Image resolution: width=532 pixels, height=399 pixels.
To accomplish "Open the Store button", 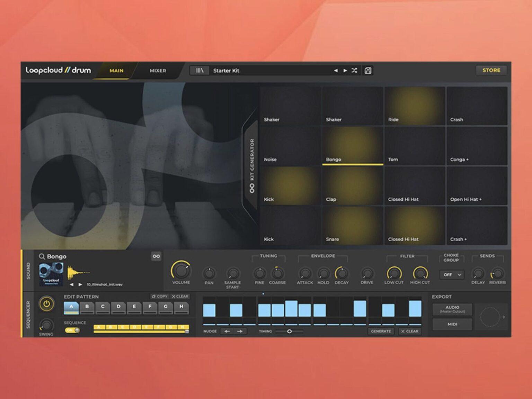I will coord(491,70).
